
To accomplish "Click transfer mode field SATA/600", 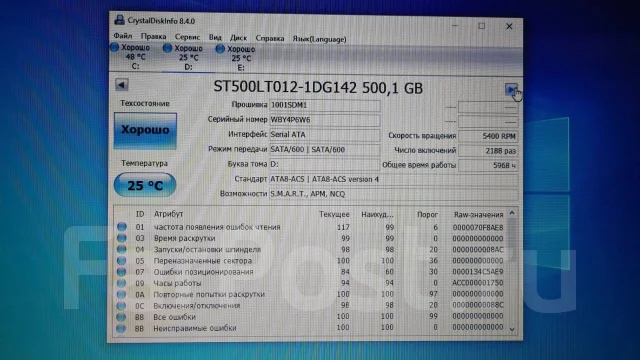I will coord(325,149).
